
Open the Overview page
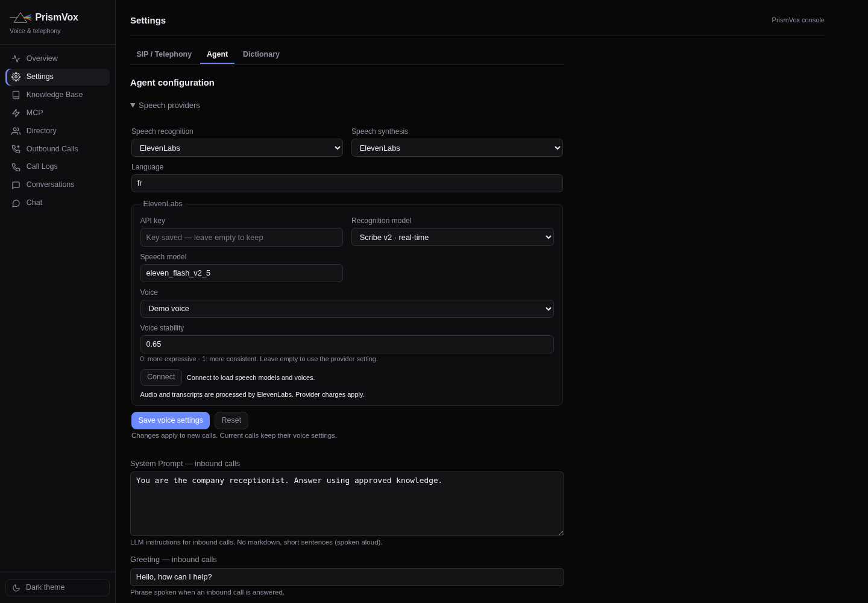coord(57,58)
